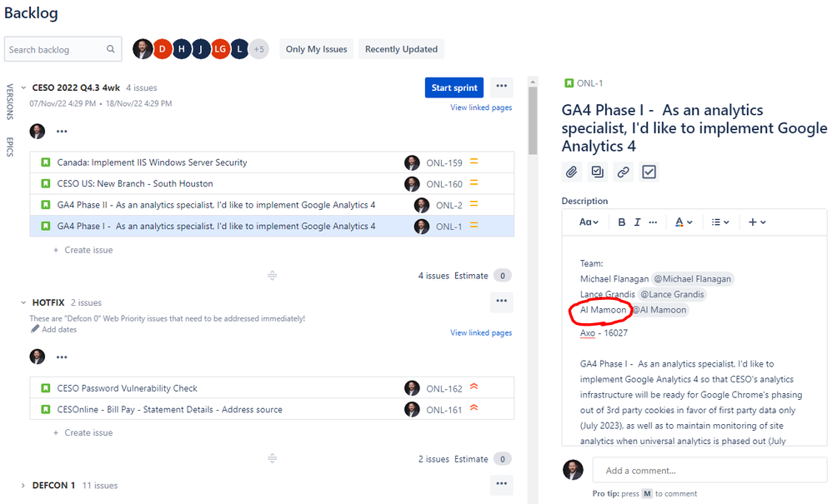Click the attach file paperclip icon

coord(571,172)
